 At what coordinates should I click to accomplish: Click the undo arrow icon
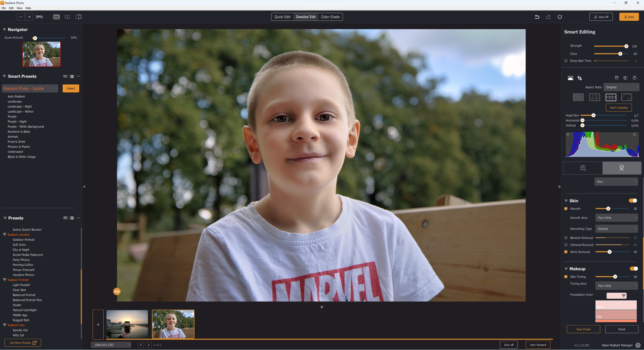[537, 17]
